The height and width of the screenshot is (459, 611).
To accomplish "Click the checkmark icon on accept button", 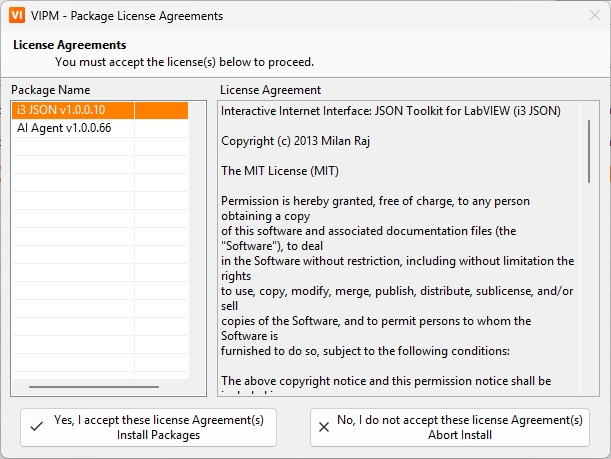I will pyautogui.click(x=37, y=427).
